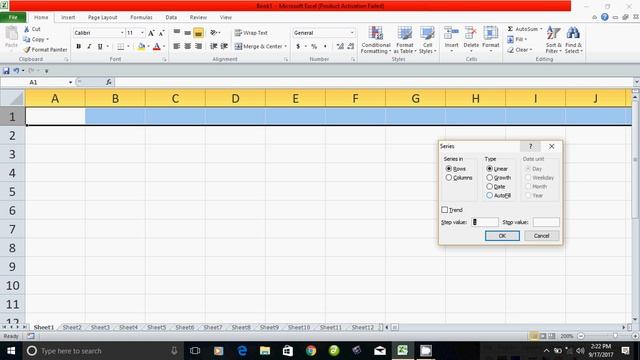Image resolution: width=640 pixels, height=360 pixels.
Task: Open Find & Select binoculars
Action: pyautogui.click(x=573, y=40)
